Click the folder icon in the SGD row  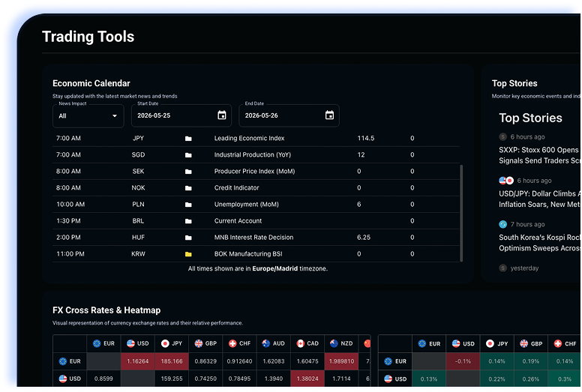click(x=188, y=155)
